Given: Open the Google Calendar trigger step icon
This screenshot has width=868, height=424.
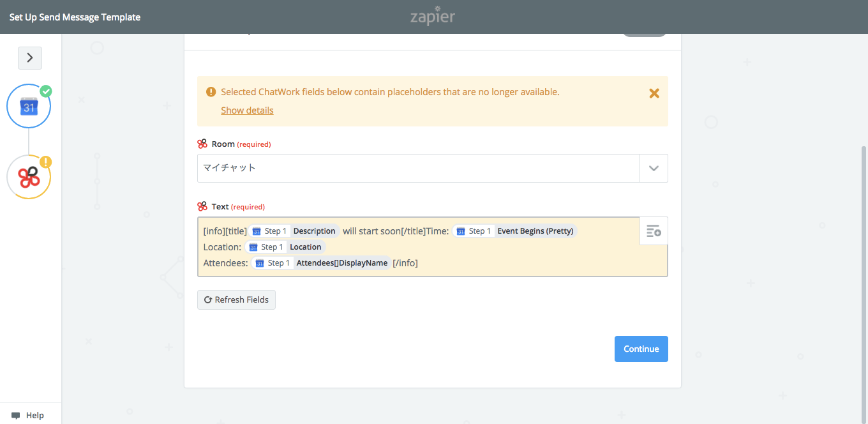Looking at the screenshot, I should (x=29, y=106).
